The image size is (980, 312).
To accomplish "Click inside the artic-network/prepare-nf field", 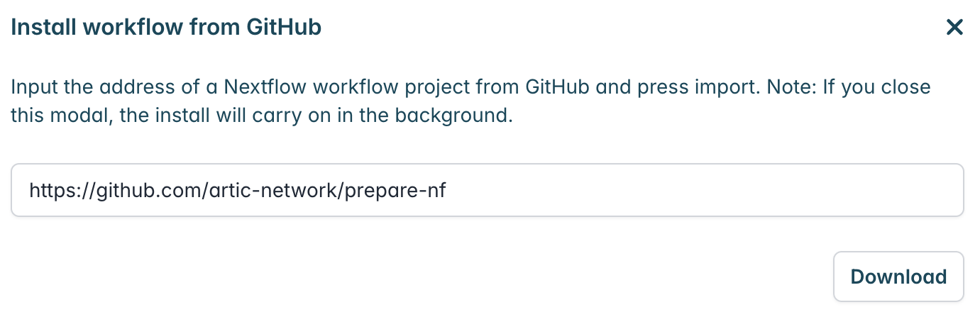I will (x=488, y=190).
